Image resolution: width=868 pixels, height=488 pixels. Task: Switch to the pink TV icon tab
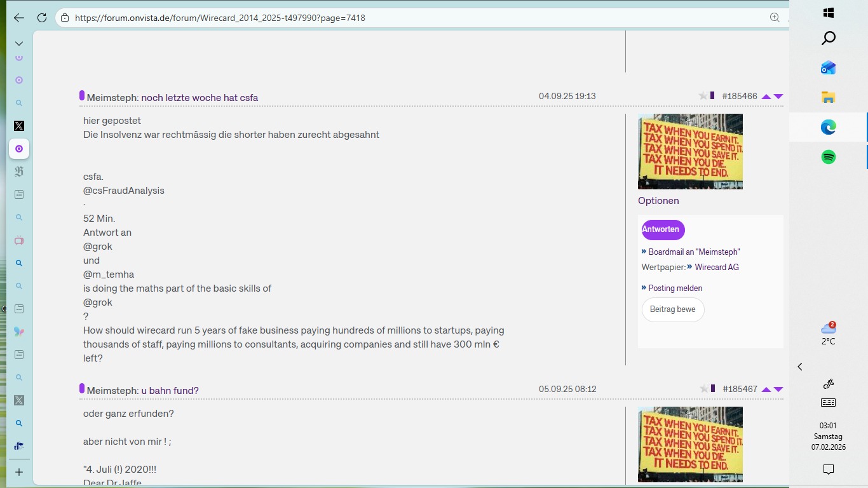(19, 240)
